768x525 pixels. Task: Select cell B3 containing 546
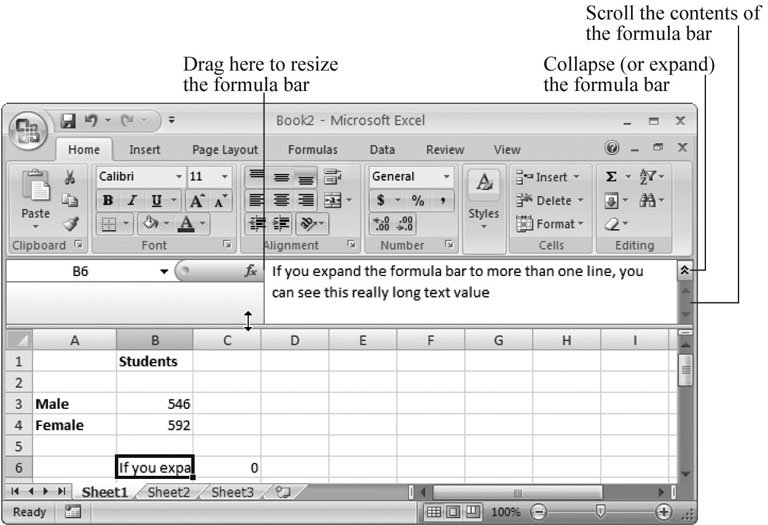coord(154,404)
